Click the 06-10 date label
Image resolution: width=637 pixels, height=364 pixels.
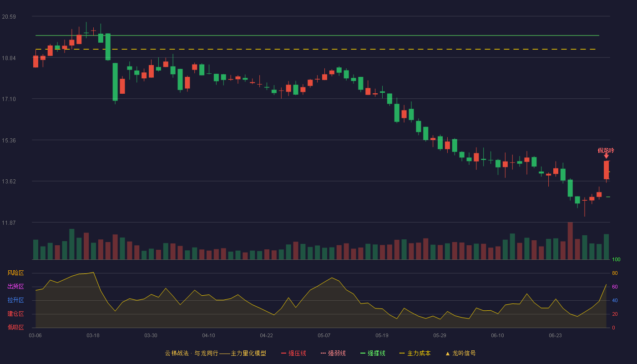[x=497, y=335]
